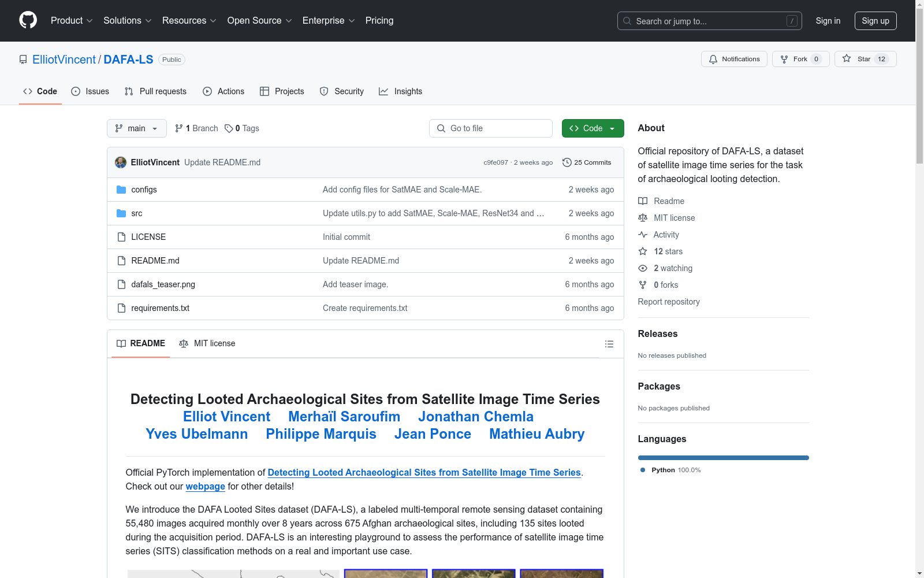This screenshot has height=578, width=924.
Task: Click the commit history clock icon
Action: 567,162
